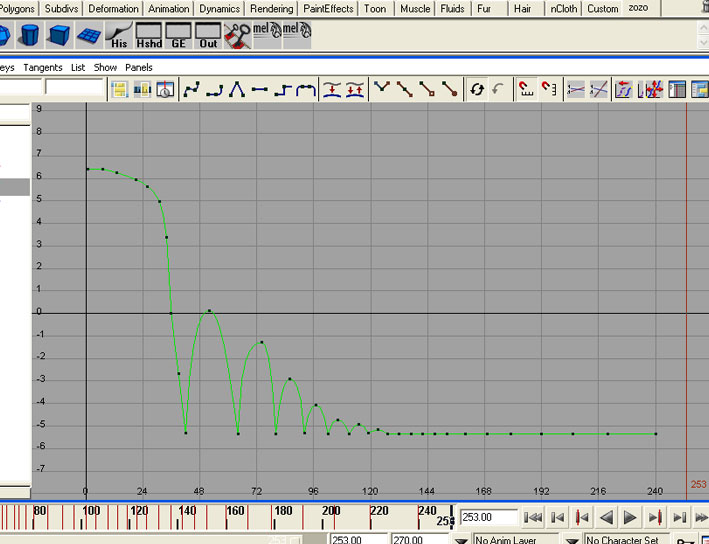
Task: Click the Frame All graph toolbar icon
Action: [x=119, y=90]
